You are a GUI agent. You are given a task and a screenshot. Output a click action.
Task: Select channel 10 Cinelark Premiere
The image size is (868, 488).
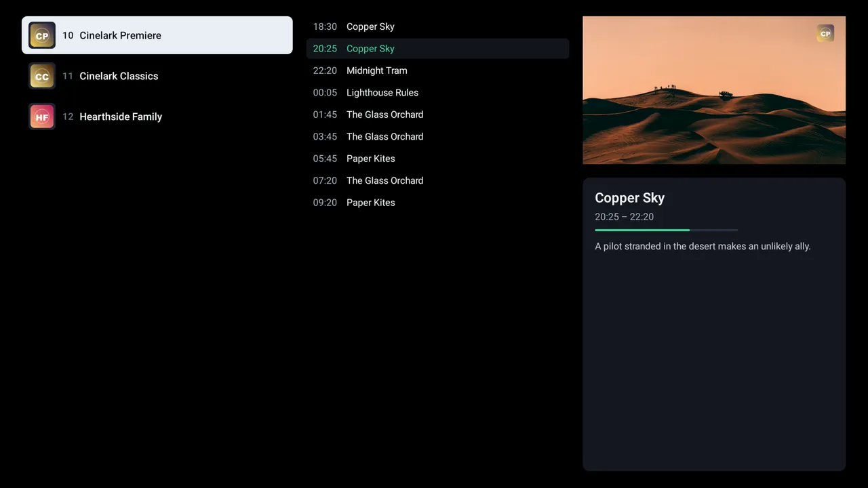click(x=157, y=35)
